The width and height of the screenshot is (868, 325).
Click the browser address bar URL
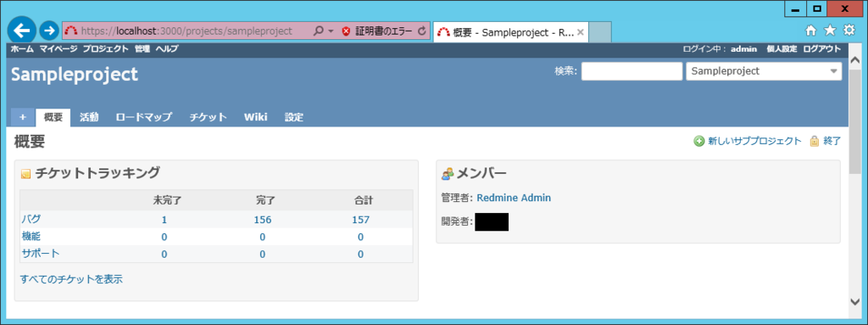coord(186,31)
